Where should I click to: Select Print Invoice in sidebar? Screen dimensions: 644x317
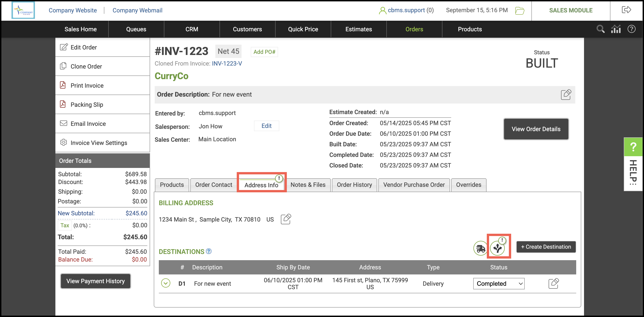[x=87, y=86]
